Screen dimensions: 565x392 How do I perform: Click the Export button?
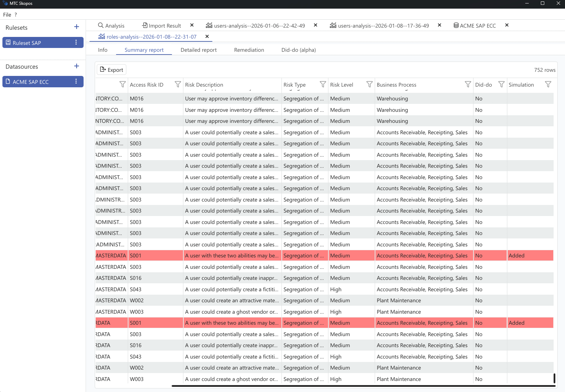(112, 70)
